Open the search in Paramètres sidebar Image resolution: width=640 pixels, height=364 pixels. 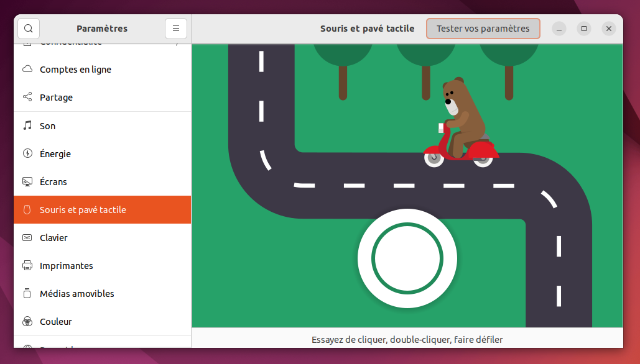coord(29,29)
